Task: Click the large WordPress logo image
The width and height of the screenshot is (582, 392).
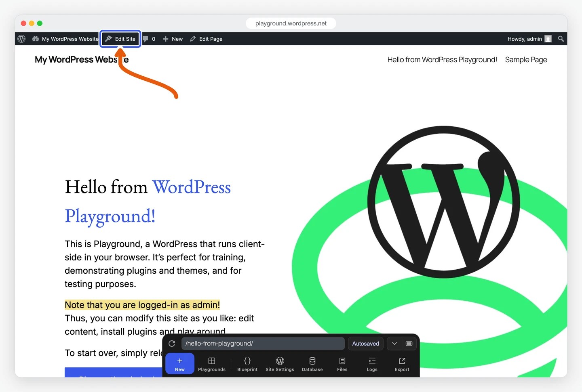Action: point(444,202)
